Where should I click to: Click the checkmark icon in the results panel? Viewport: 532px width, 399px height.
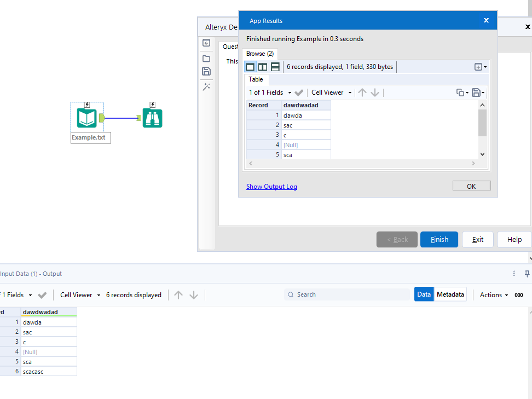[42, 295]
